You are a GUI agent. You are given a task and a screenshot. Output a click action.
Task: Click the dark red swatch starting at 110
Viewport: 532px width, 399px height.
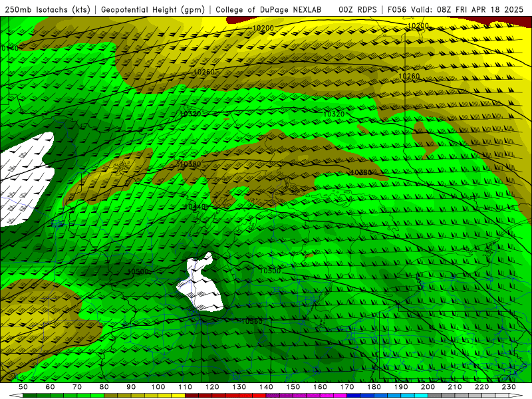[x=192, y=396]
